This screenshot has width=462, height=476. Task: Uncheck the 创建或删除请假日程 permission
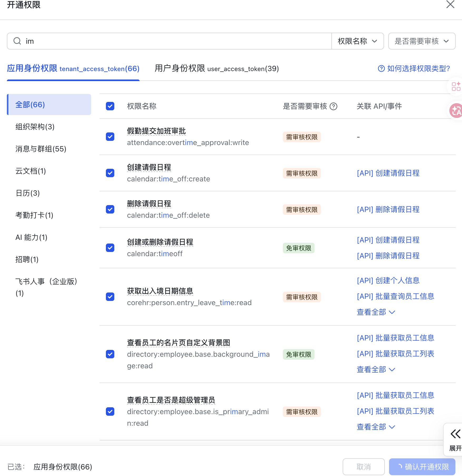point(110,248)
